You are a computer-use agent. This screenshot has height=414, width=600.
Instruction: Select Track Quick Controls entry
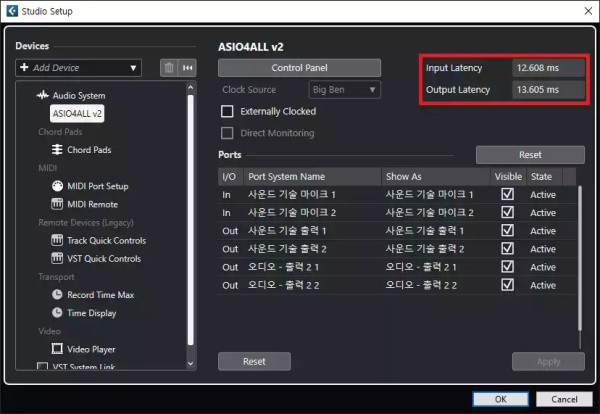pos(106,240)
